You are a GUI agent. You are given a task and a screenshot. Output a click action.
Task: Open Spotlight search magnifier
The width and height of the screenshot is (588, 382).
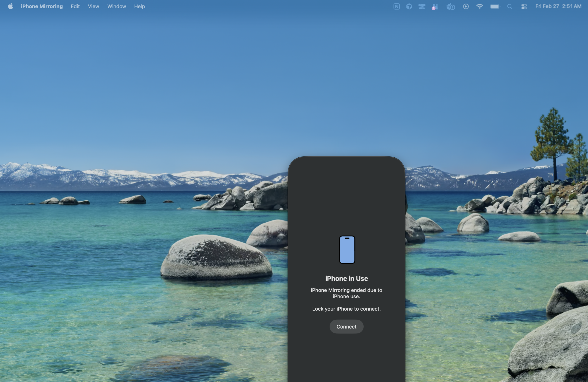509,6
